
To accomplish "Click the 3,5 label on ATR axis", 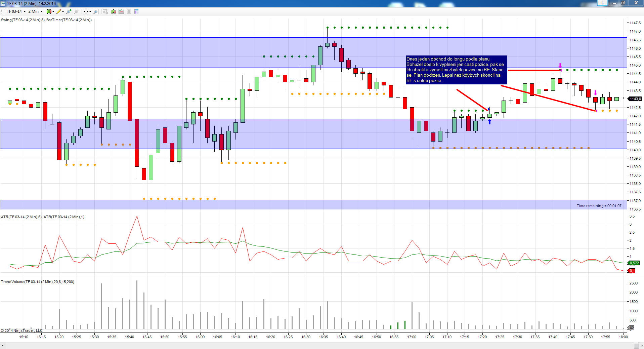I will point(632,216).
